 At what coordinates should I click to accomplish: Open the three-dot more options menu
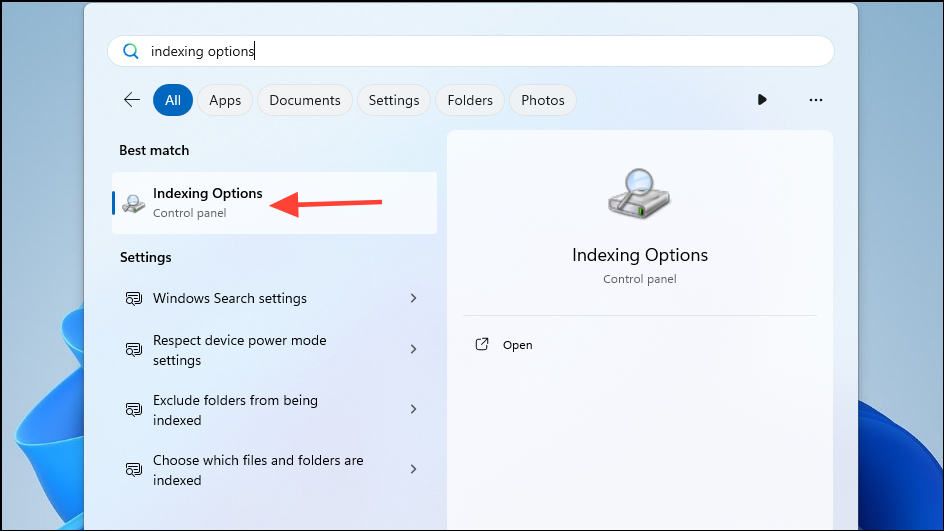point(816,100)
